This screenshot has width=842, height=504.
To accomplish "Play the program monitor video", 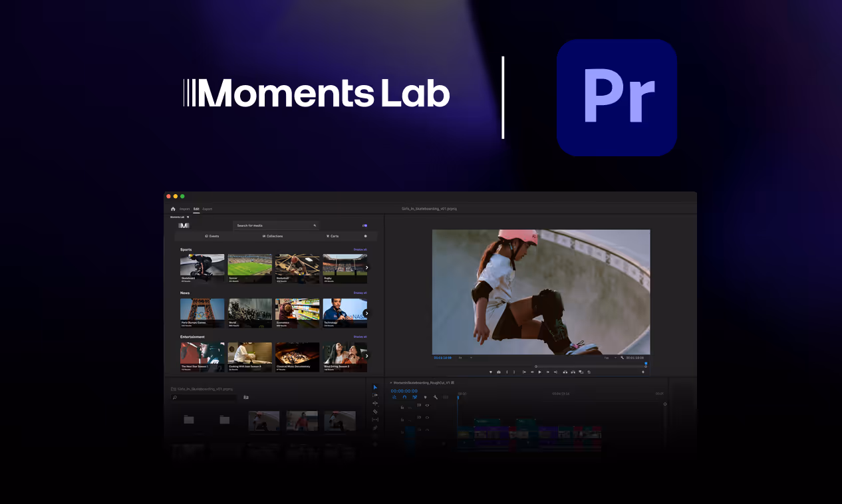I will tap(539, 372).
